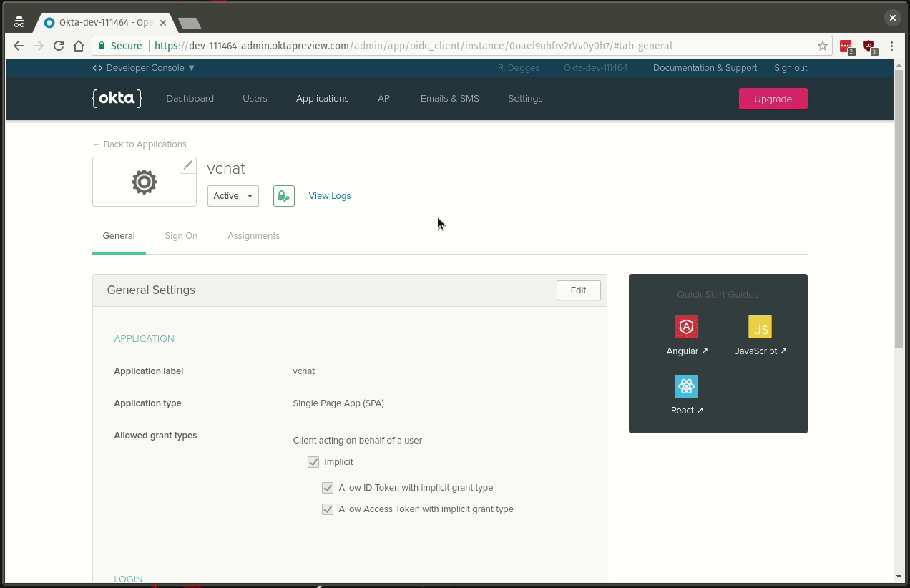Click the 'Single Page App (SPA)' value
The image size is (910, 588).
(x=338, y=403)
